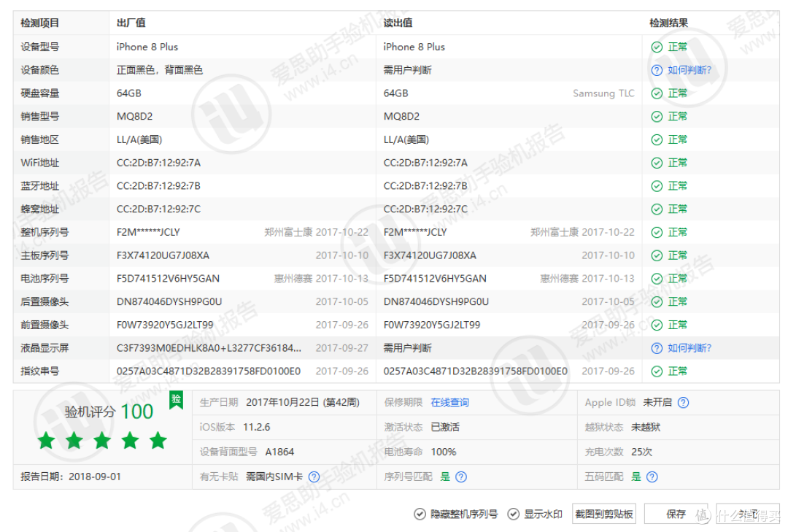Click the green check icon in 蓝牙地址 row
Viewport: 788px width, 532px height.
tap(657, 186)
